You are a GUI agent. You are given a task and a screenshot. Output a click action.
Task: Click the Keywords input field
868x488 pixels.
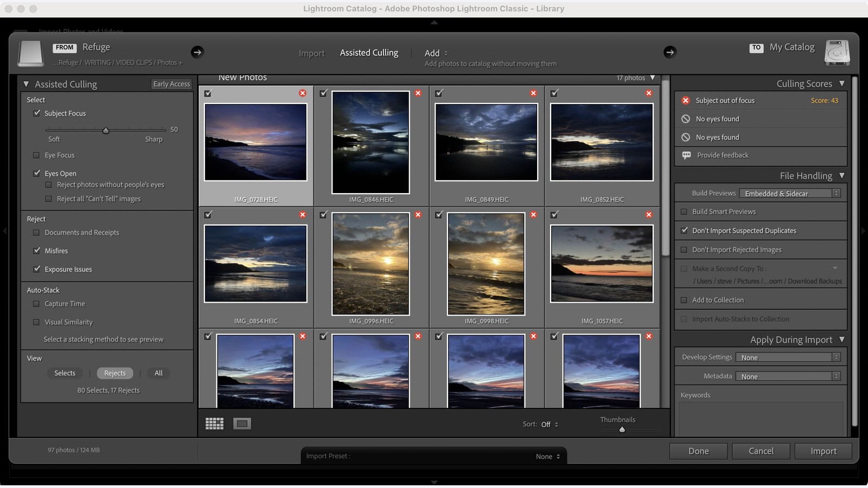(x=761, y=418)
